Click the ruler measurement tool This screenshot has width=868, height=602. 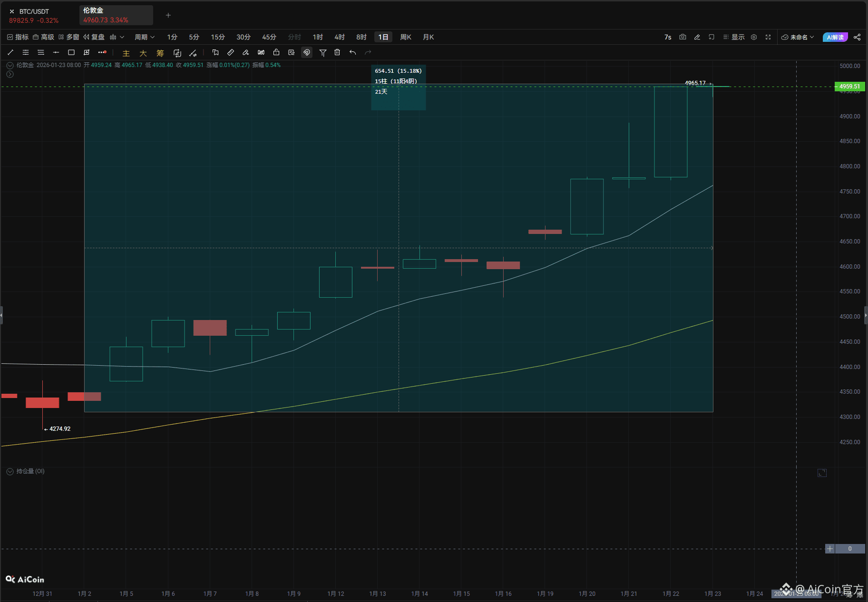(x=231, y=52)
